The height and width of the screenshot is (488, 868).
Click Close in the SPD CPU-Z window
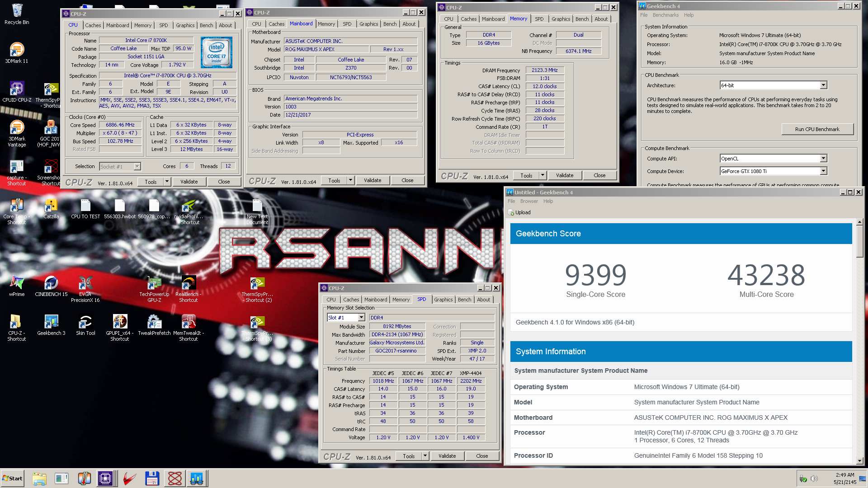tap(482, 456)
